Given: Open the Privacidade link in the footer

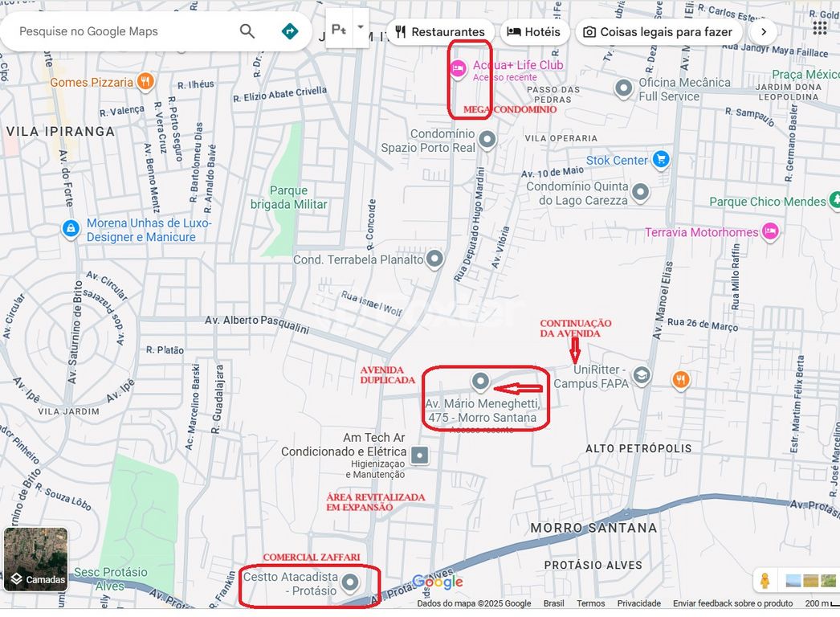Looking at the screenshot, I should tap(638, 603).
